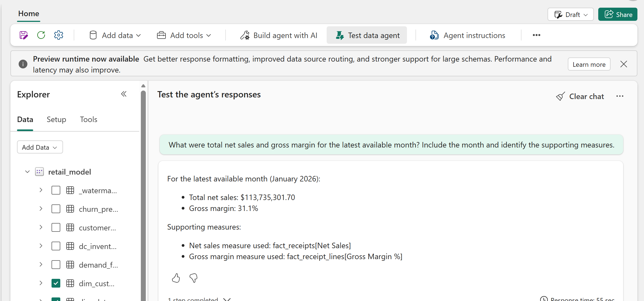The width and height of the screenshot is (644, 301).
Task: Dismiss the preview runtime banner
Action: click(x=624, y=64)
